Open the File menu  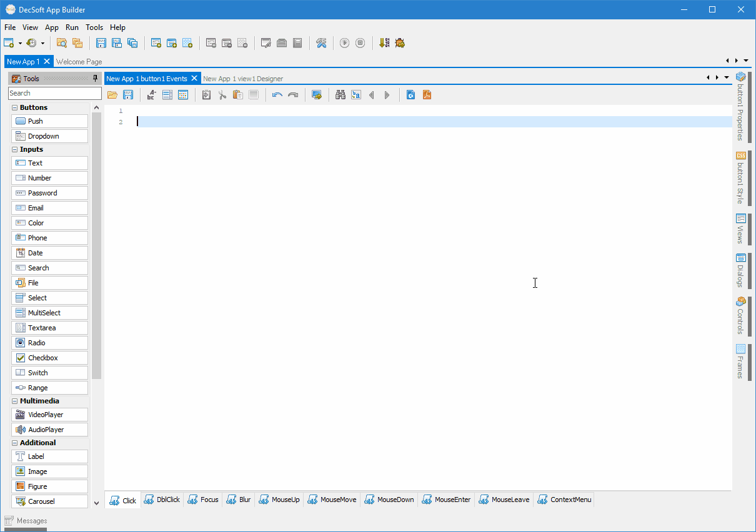pyautogui.click(x=10, y=27)
